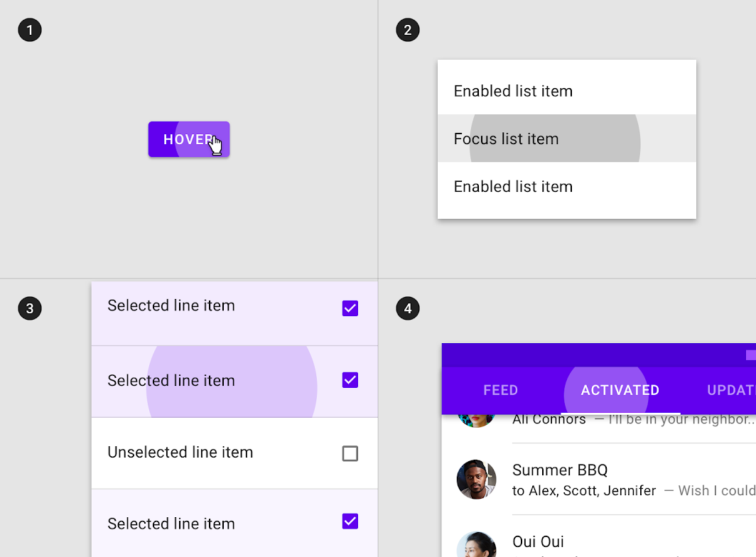The width and height of the screenshot is (756, 557).
Task: Click the number 4 circle badge
Action: click(408, 308)
